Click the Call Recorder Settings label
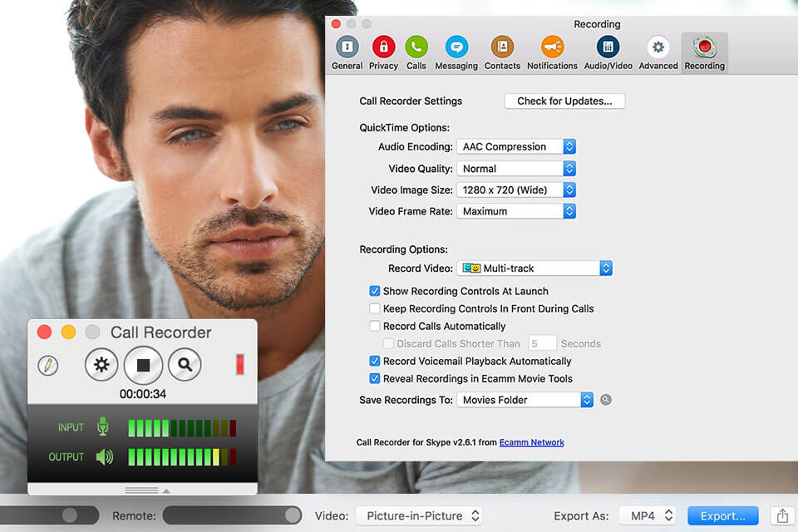 (x=411, y=101)
